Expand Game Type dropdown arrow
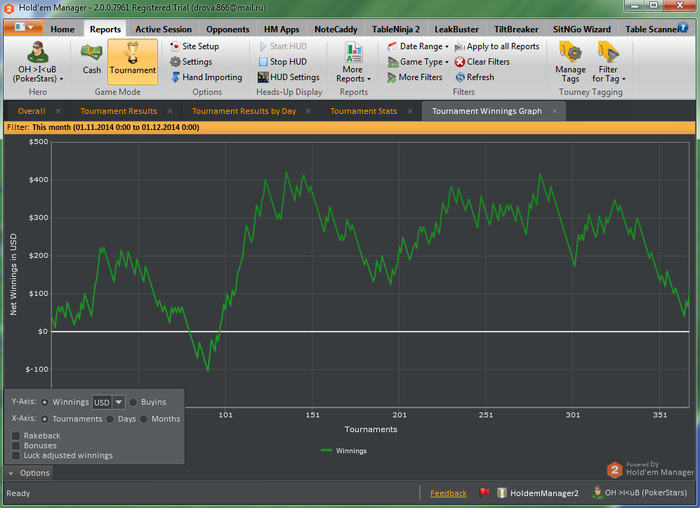Screen dimensions: 700x508 tap(446, 62)
